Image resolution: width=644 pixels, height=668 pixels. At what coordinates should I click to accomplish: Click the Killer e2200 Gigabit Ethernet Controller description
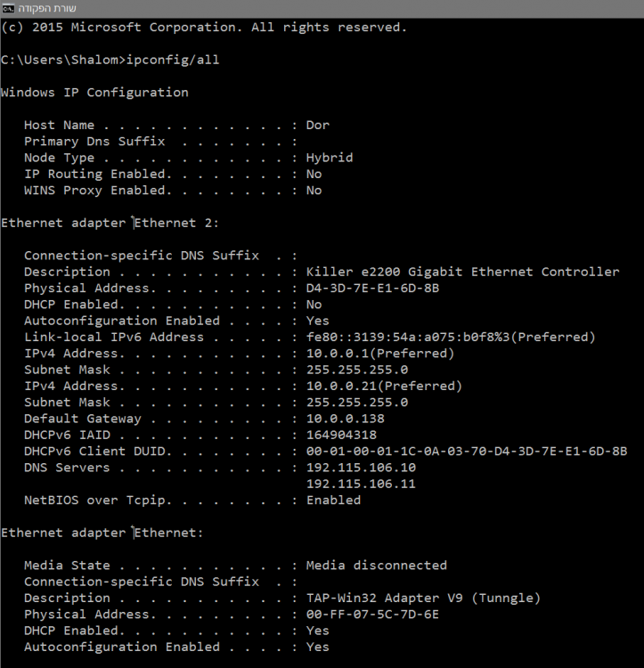462,272
